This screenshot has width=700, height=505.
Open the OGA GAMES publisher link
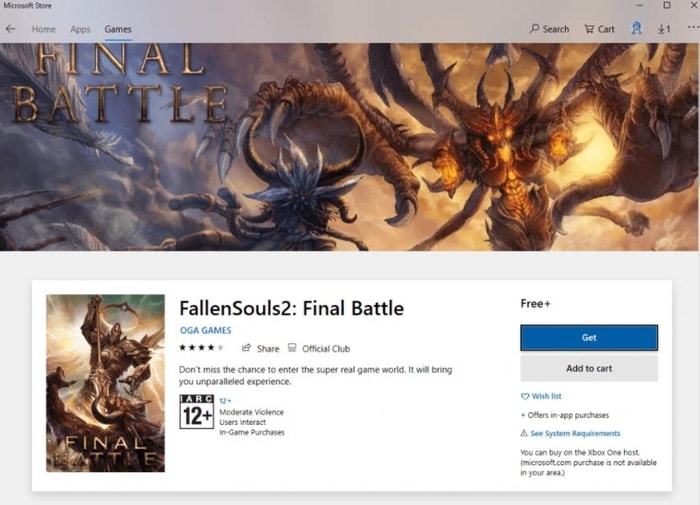click(205, 330)
